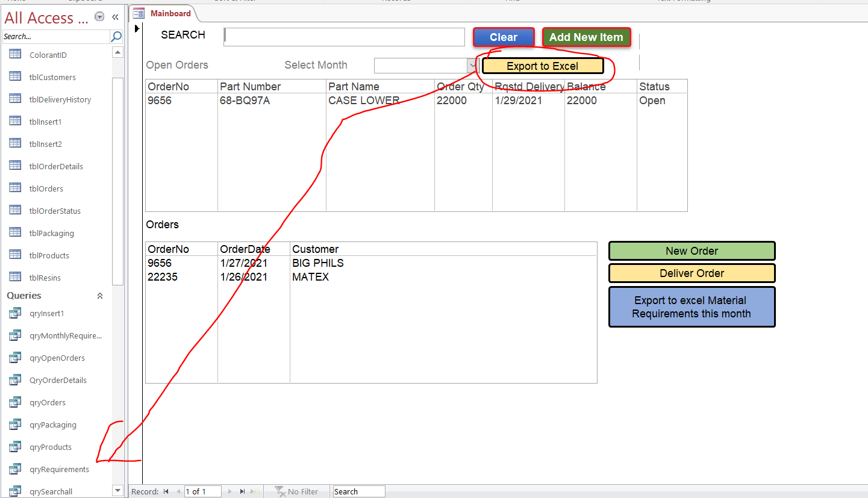
Task: Select the qryRequirements query icon
Action: click(x=16, y=469)
